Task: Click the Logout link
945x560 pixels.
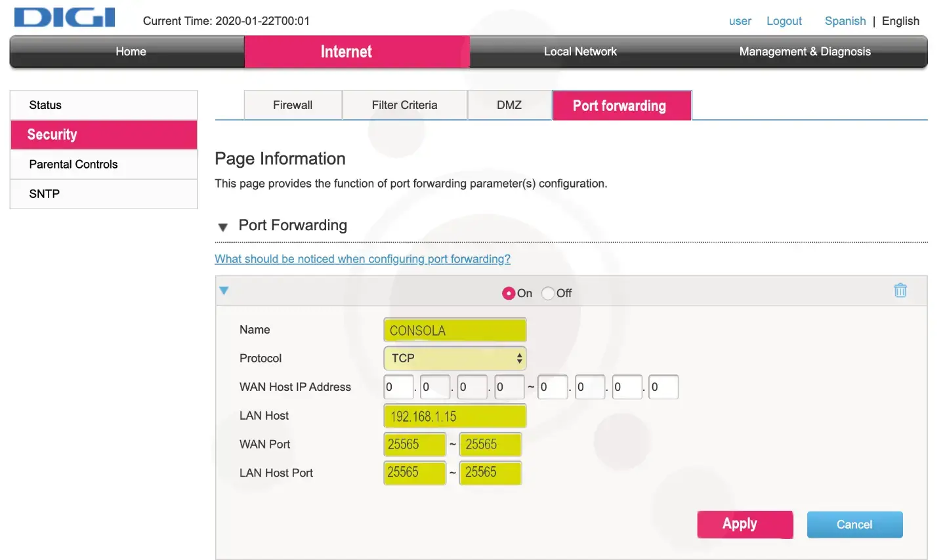Action: point(784,21)
